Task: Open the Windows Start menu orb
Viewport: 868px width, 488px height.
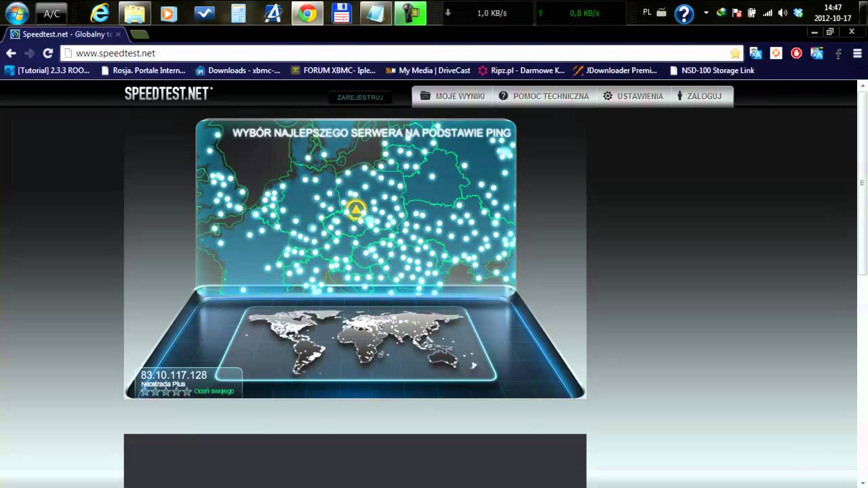Action: (16, 13)
